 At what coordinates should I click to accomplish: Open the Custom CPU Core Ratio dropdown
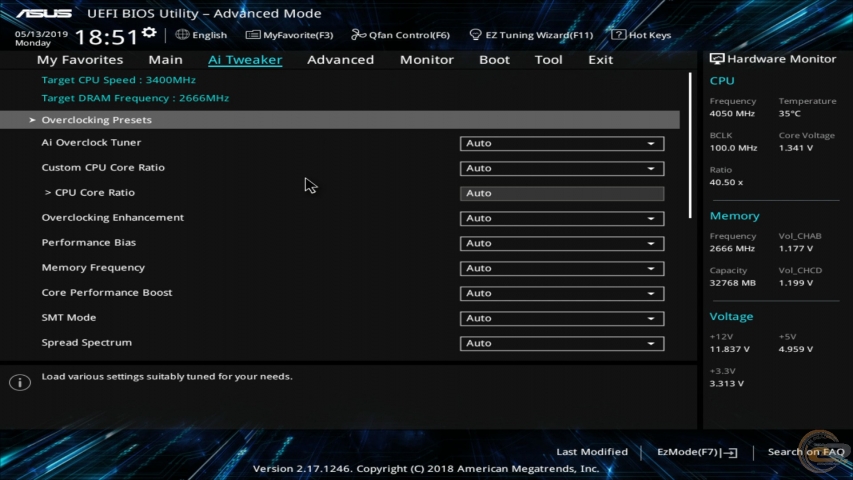point(562,168)
